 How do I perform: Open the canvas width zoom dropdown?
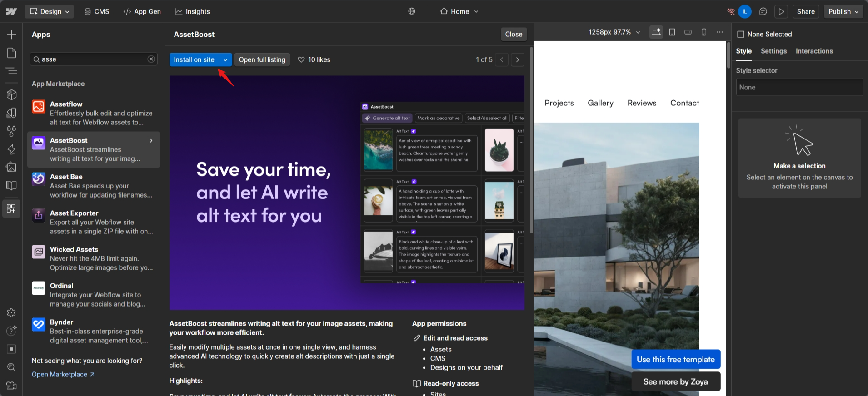(614, 32)
